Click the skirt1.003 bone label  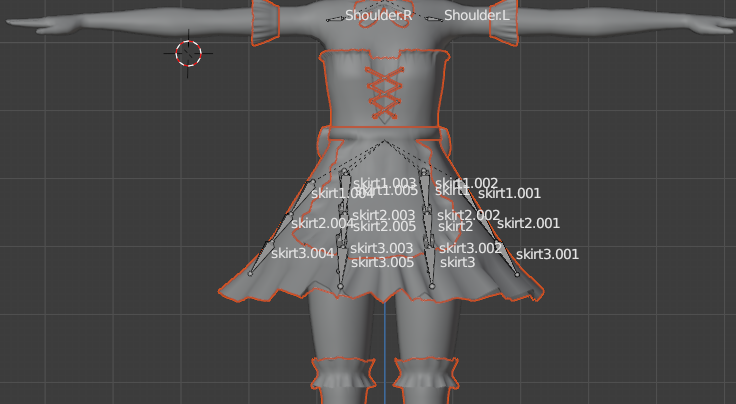pos(384,183)
